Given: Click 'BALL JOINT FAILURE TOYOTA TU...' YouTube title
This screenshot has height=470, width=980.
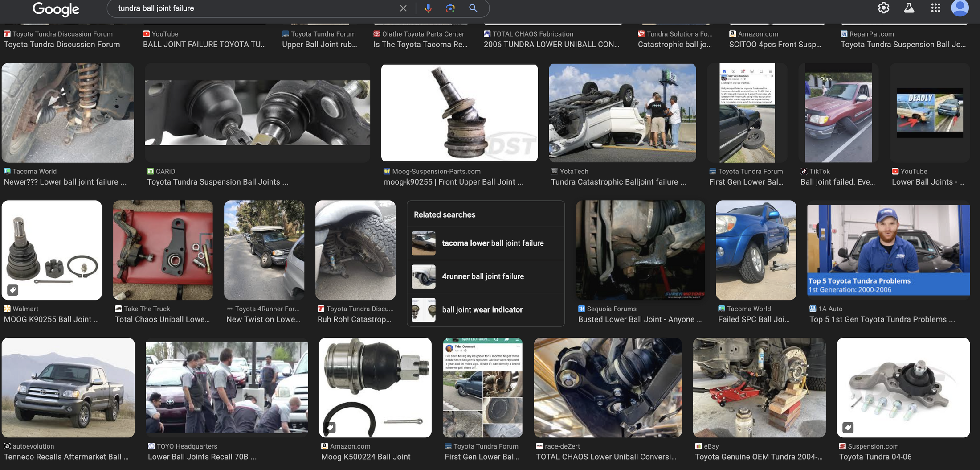Looking at the screenshot, I should tap(204, 45).
